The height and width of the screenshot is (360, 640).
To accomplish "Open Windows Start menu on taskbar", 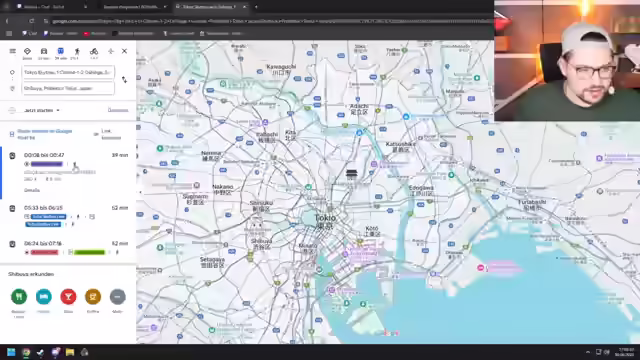I will pyautogui.click(x=11, y=352).
